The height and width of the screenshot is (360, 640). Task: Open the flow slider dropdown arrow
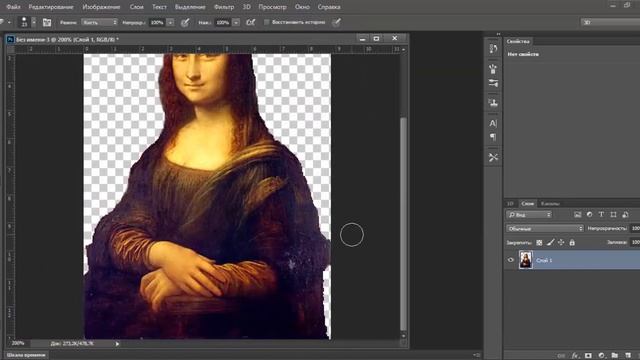(x=236, y=22)
